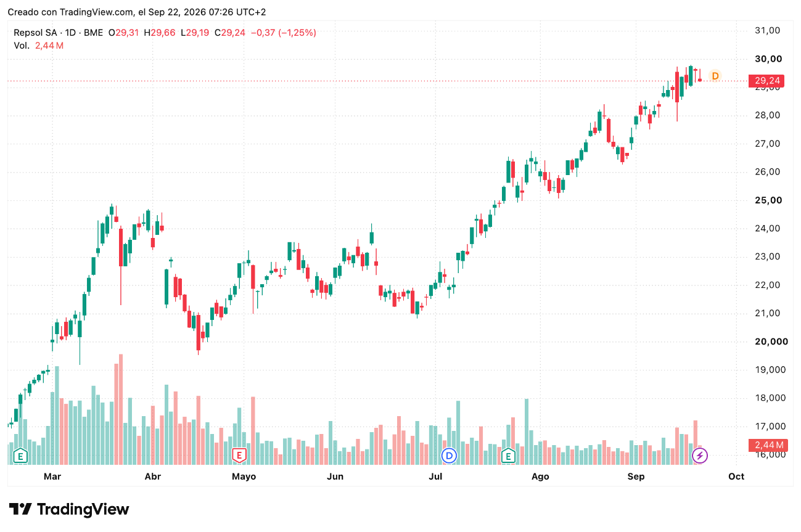Click the Repsol SA · 1D · BME title
Viewport: 801px width, 532px height.
[58, 33]
